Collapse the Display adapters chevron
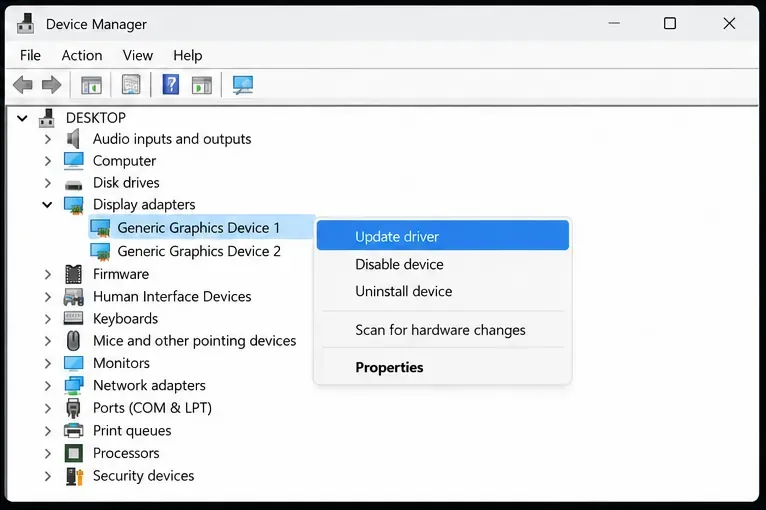The image size is (766, 510). tap(47, 205)
